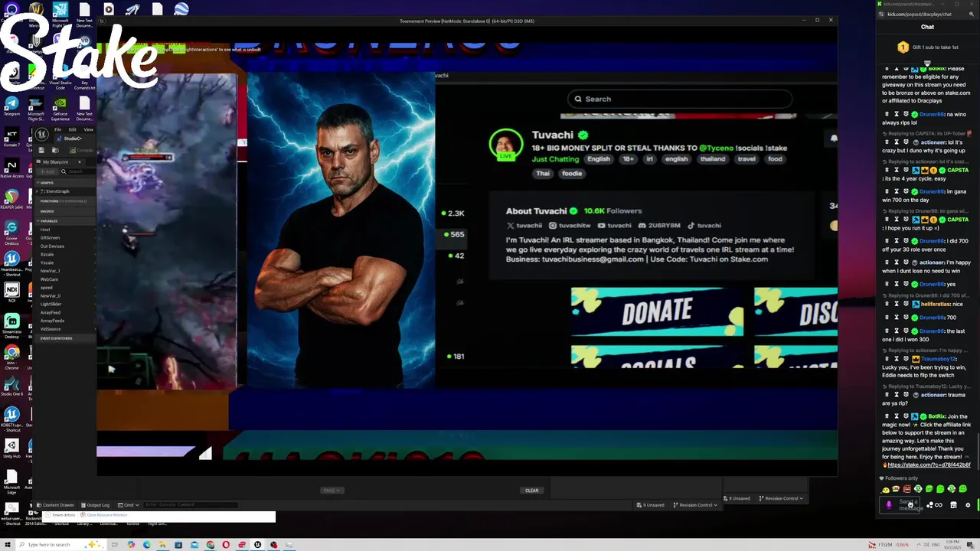This screenshot has width=980, height=551.
Task: Open Govee Desktop shortcut icon
Action: (11, 233)
